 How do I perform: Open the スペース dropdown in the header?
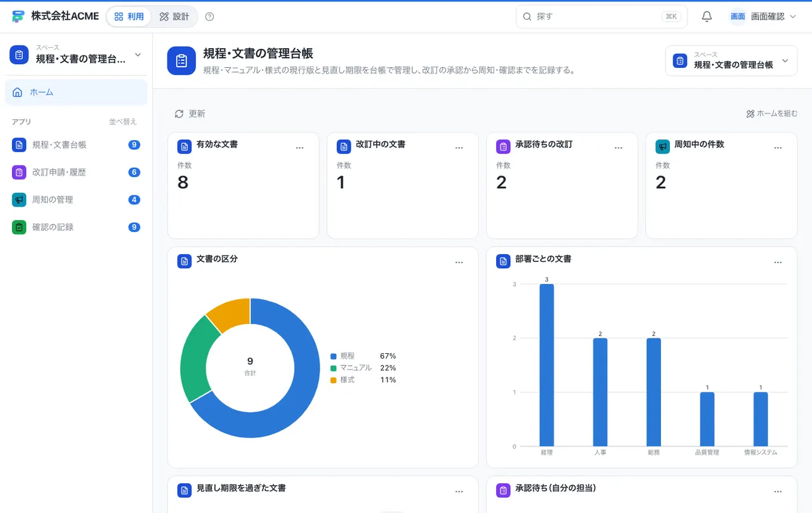click(x=731, y=61)
